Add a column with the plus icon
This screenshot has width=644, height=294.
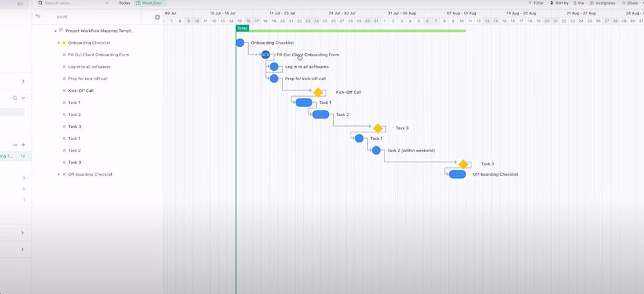coord(157,17)
